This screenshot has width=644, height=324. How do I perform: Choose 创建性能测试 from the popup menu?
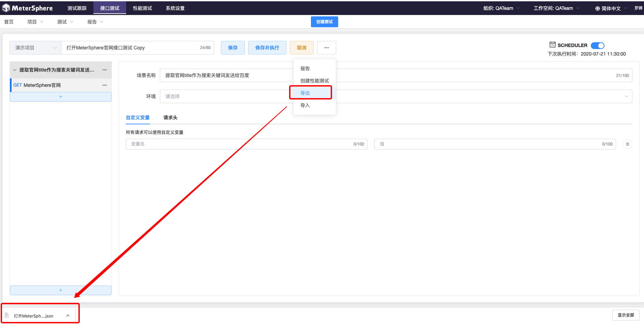click(315, 81)
